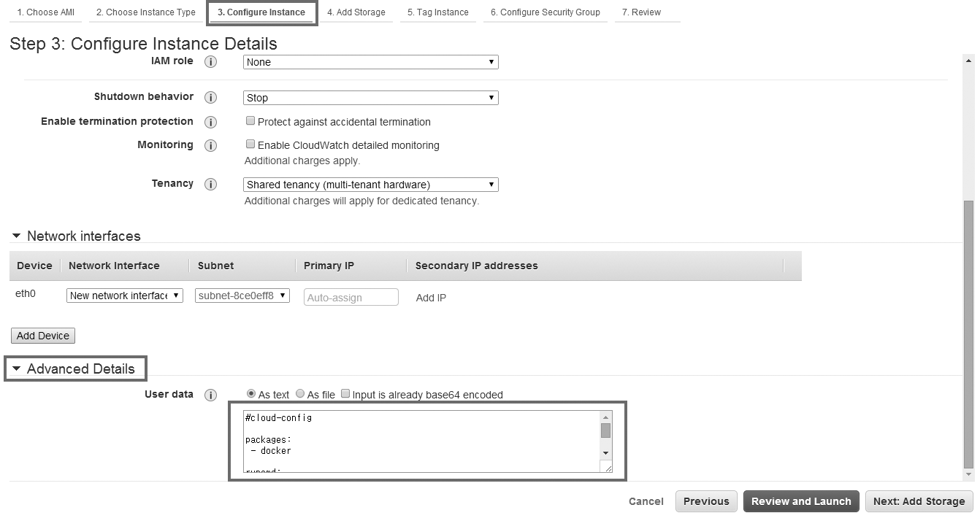Click the Review and Launch button
The image size is (980, 521).
(x=801, y=501)
